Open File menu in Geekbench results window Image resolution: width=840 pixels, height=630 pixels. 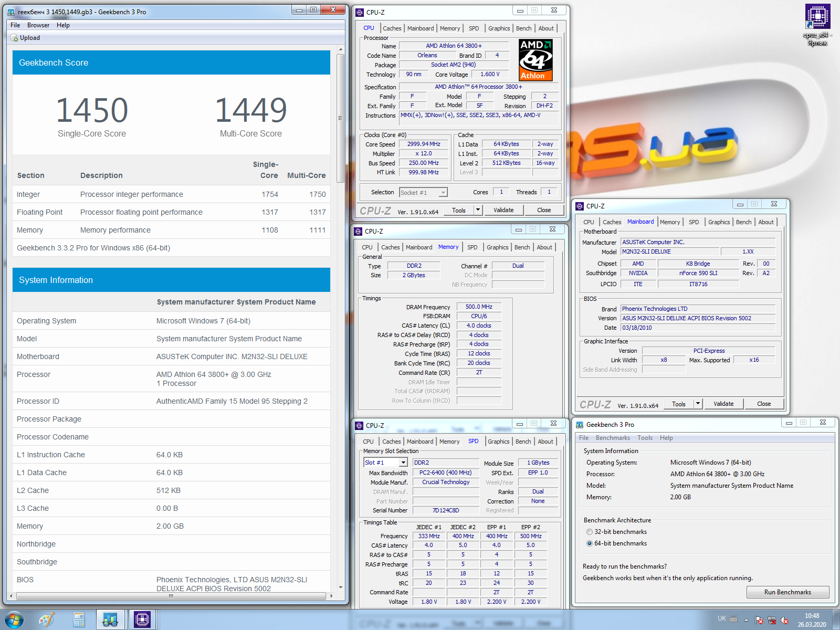15,25
